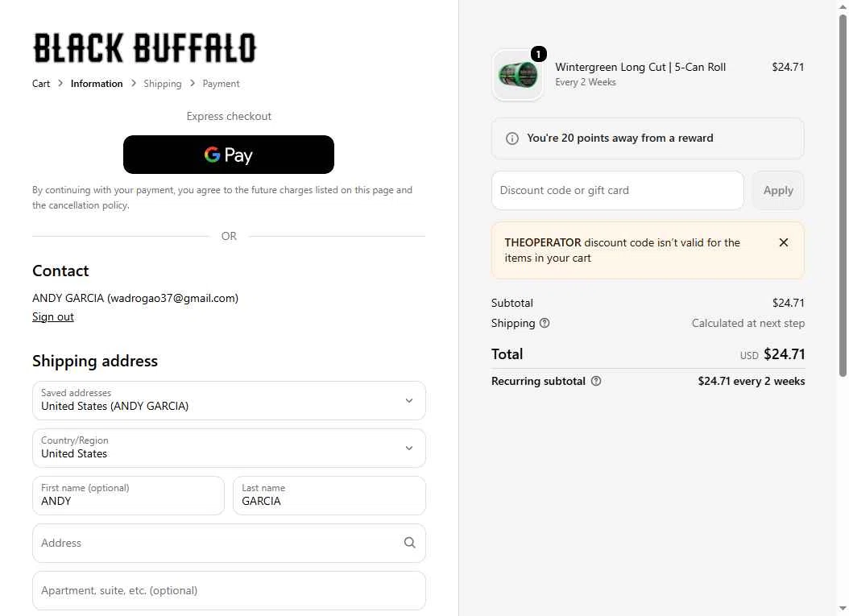Apply the discount code
Screen dimensions: 849x616
(778, 191)
